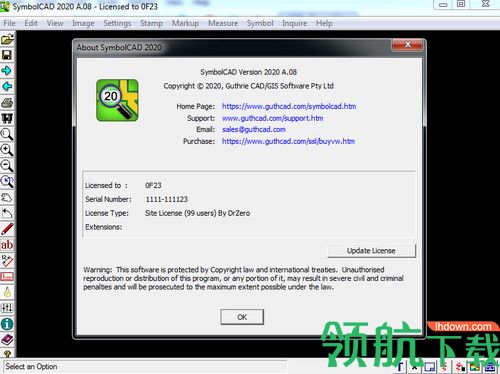Viewport: 500px width, 374px height.
Task: Select the hand pan tool
Action: click(x=7, y=198)
